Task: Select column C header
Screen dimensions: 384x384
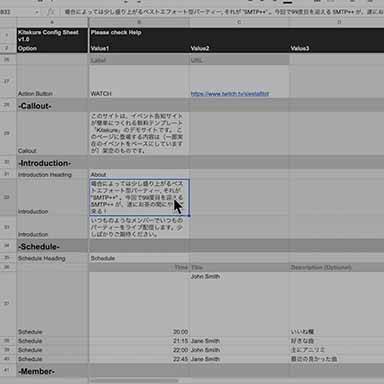Action: (x=239, y=22)
